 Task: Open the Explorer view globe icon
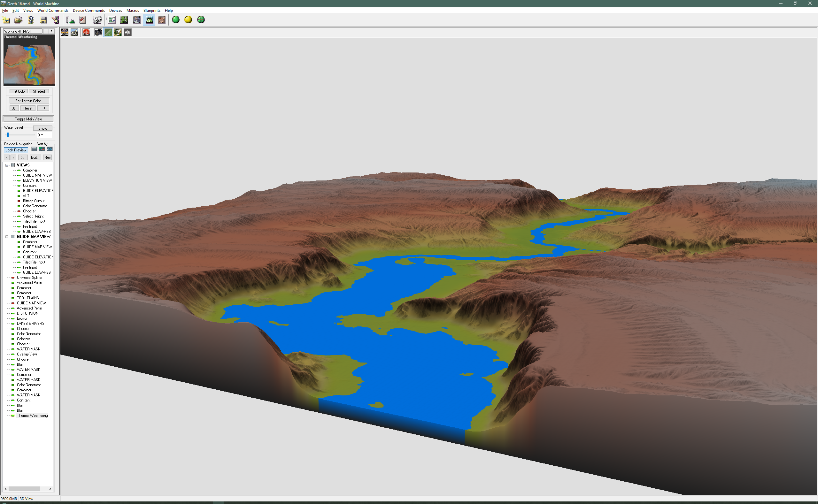137,20
